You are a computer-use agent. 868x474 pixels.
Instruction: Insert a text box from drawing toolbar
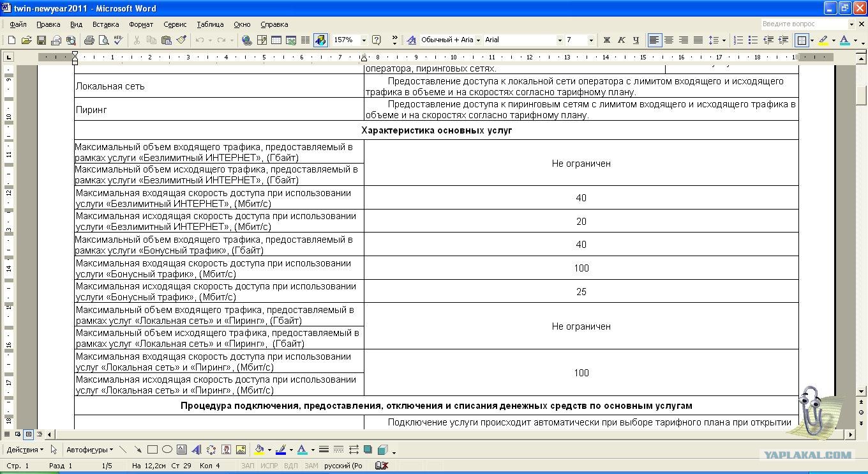pyautogui.click(x=182, y=450)
